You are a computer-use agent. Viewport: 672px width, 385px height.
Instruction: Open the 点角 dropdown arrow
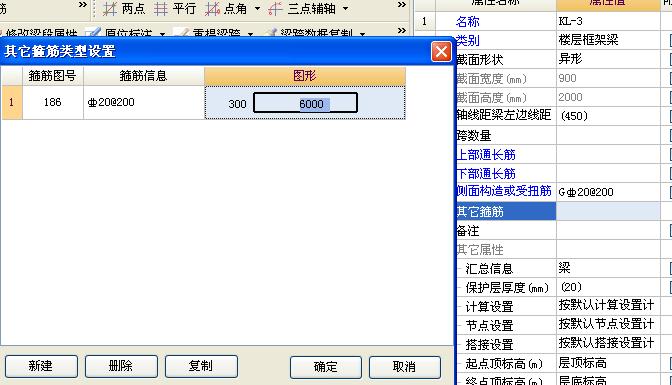pos(257,9)
